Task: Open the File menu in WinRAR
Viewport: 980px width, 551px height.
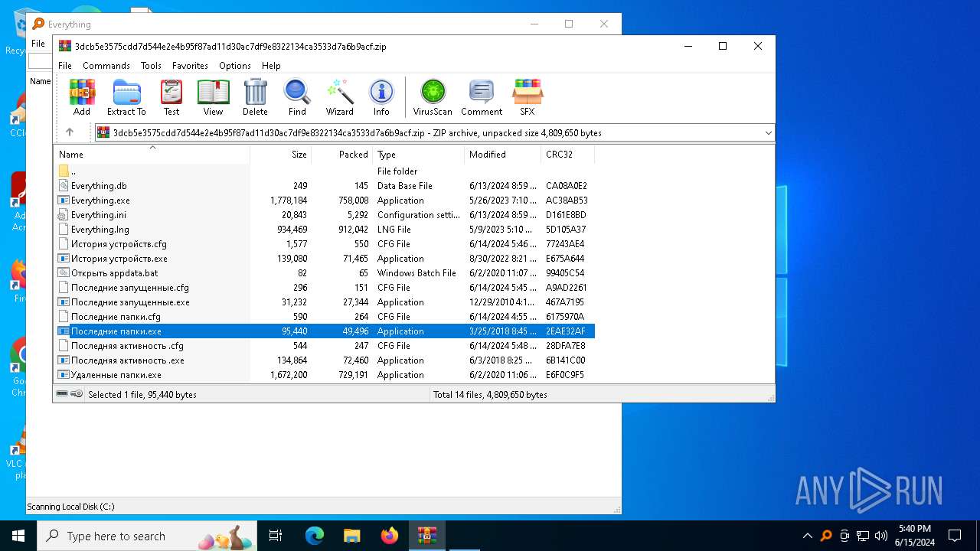Action: pyautogui.click(x=65, y=66)
